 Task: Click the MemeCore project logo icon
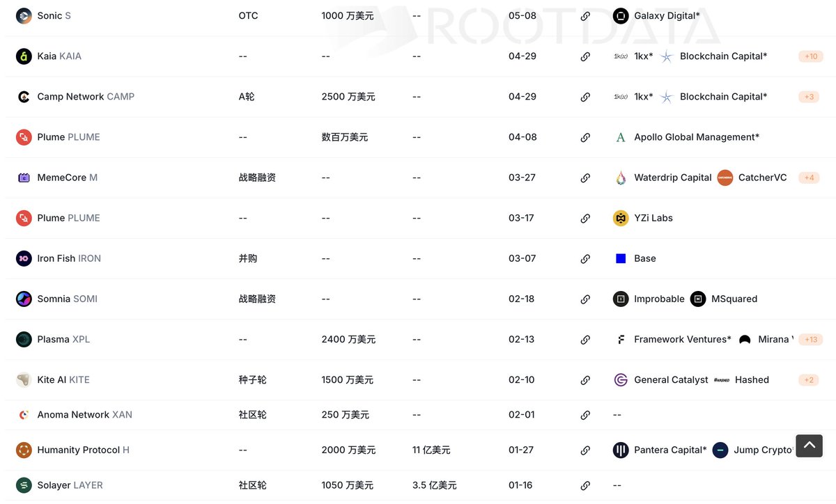point(24,178)
